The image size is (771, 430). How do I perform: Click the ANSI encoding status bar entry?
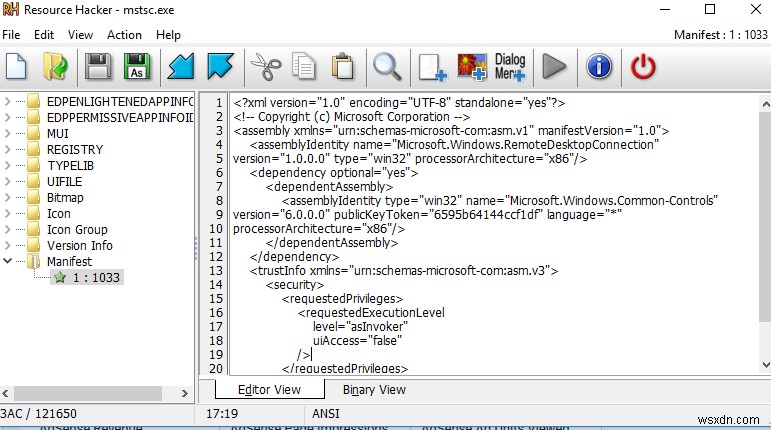click(326, 414)
